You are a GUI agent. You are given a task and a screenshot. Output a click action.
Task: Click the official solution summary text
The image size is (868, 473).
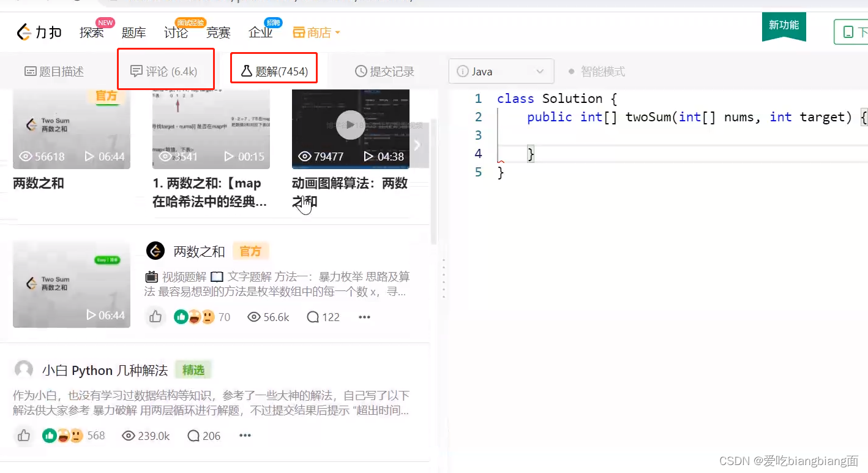[277, 284]
